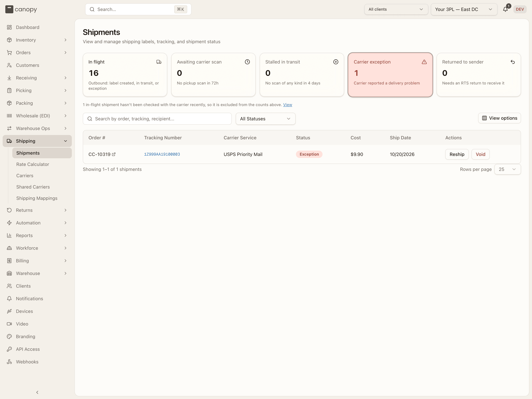
Task: Click the global Search field
Action: tap(138, 9)
